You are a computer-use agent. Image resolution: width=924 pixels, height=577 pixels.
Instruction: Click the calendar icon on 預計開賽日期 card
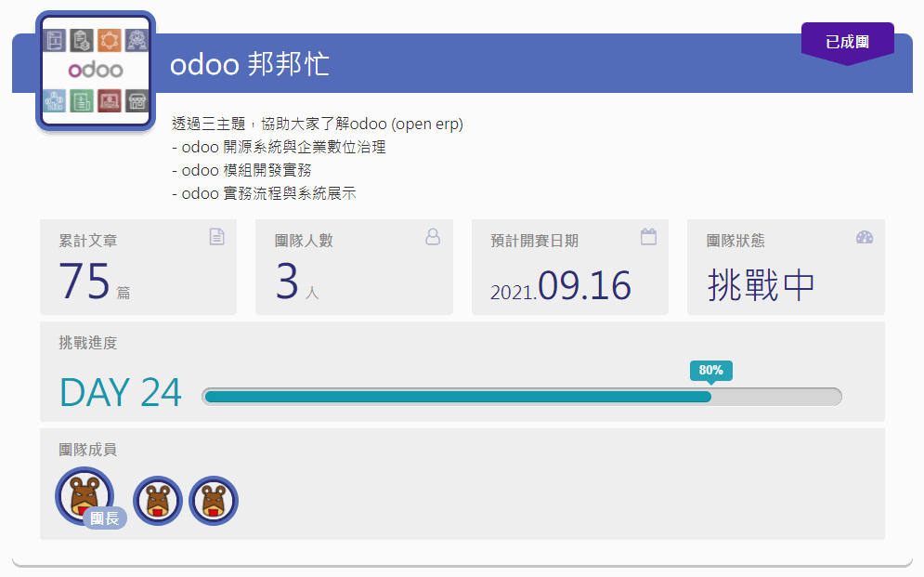(x=648, y=237)
